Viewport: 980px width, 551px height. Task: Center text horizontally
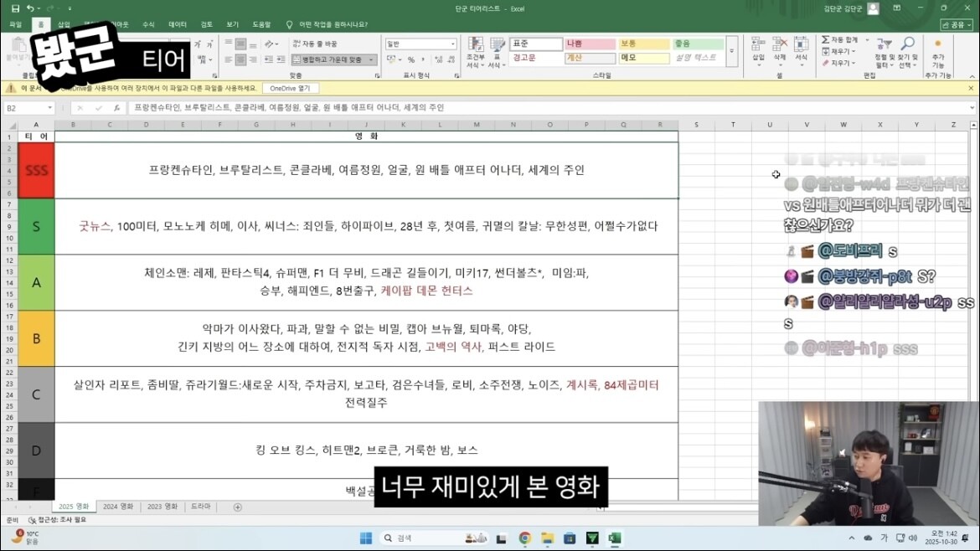pos(240,60)
